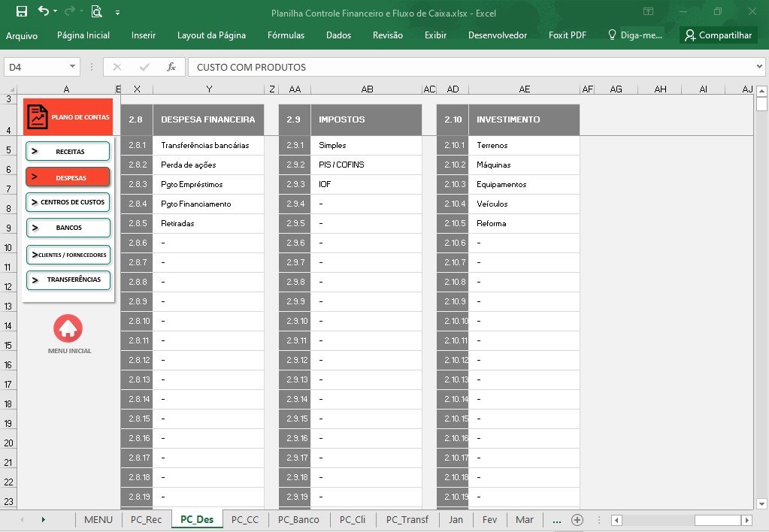The image size is (769, 532).
Task: Click the Compartilhar share button
Action: click(719, 35)
